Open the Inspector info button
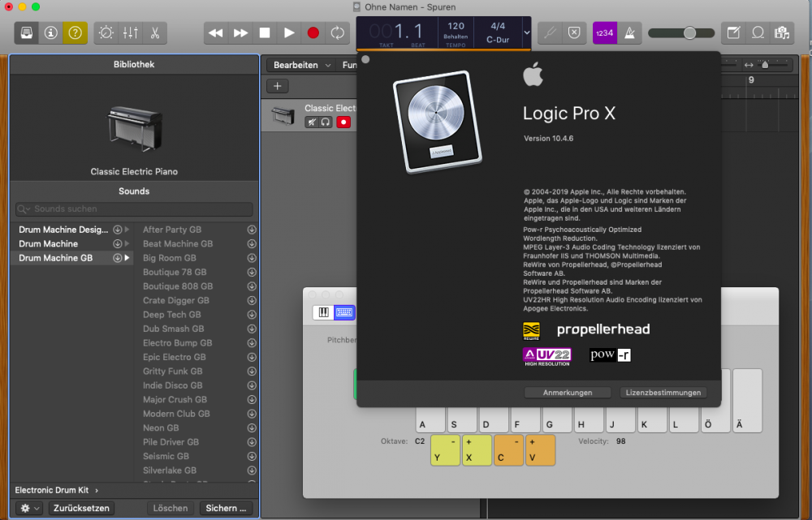The height and width of the screenshot is (520, 812). (50, 33)
